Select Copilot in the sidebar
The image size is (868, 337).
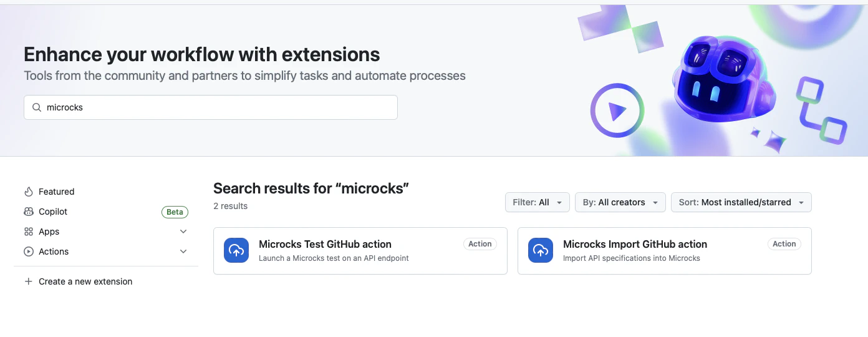click(x=53, y=212)
